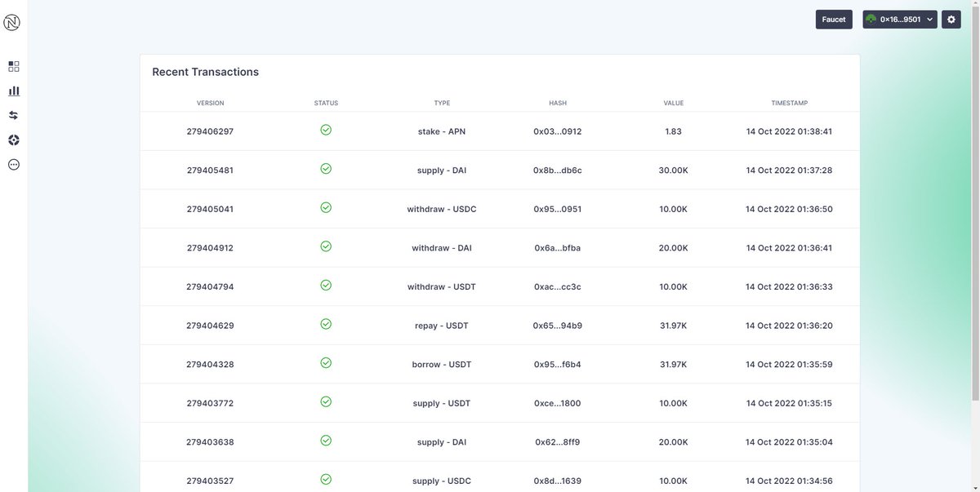Click timestamp 14 Oct 2022 01:35:59
Screen dimensions: 980x492
tap(789, 364)
